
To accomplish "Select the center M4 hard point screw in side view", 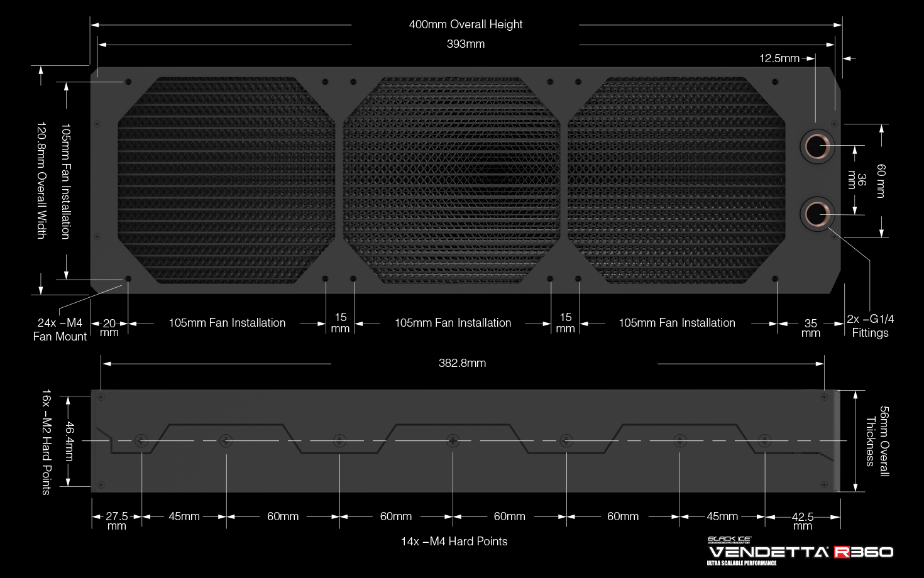I will pos(453,441).
